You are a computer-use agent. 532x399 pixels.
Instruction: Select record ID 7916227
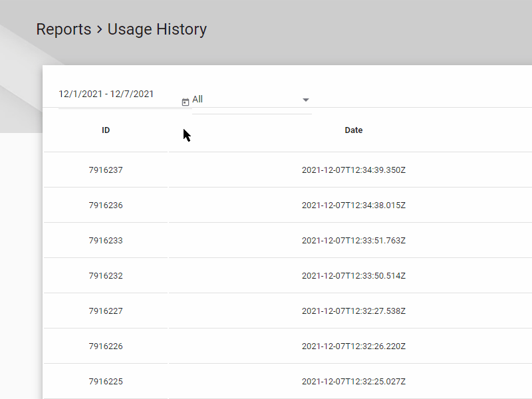click(x=106, y=311)
